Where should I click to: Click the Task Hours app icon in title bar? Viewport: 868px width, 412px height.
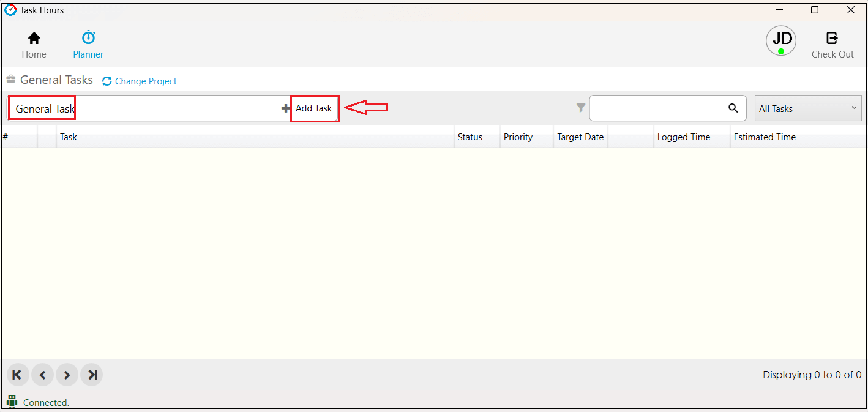[10, 10]
